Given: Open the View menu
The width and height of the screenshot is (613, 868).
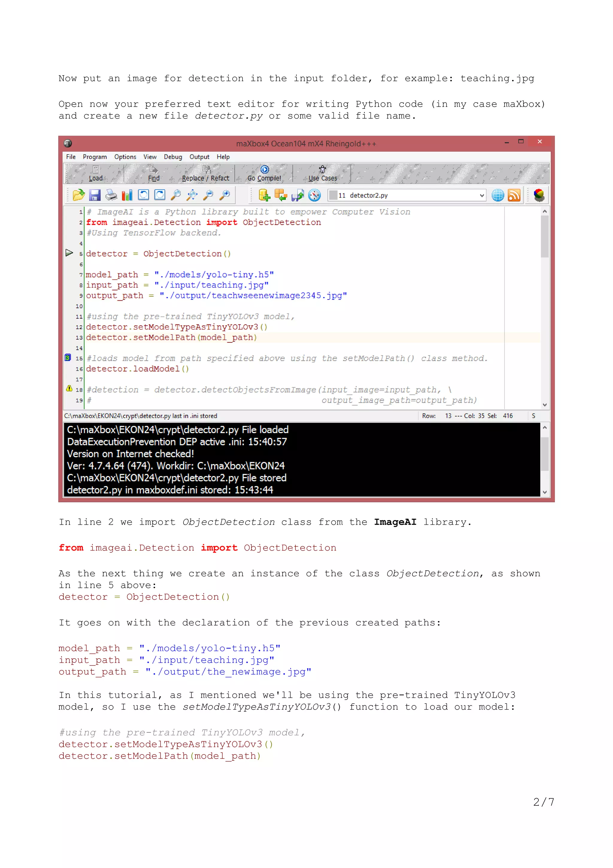Looking at the screenshot, I should 150,157.
